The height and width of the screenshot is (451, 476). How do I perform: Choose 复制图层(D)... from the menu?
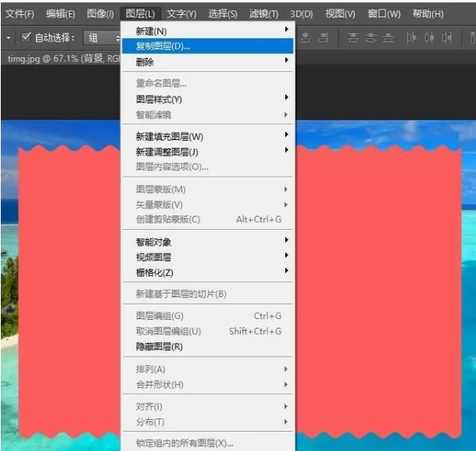click(x=207, y=46)
